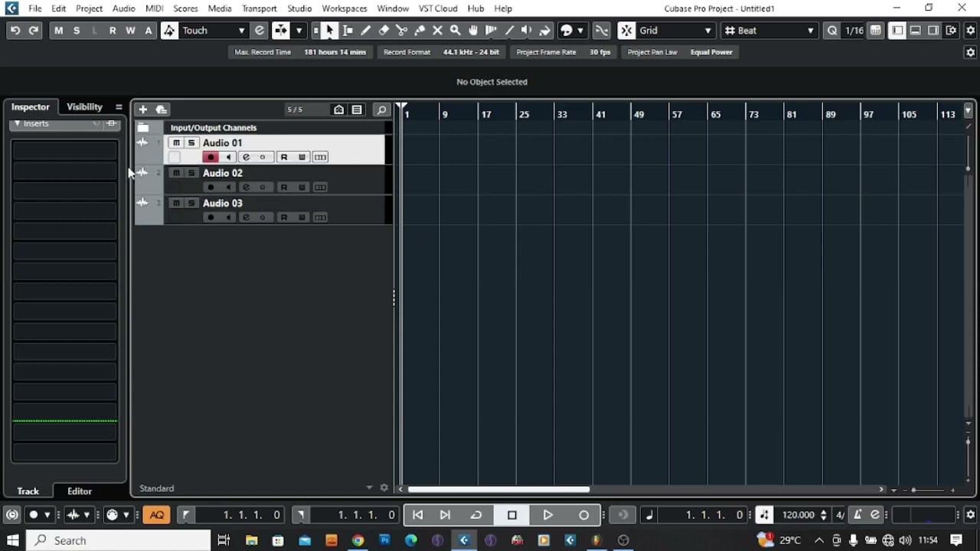Open the MIDI menu
Image resolution: width=980 pixels, height=551 pixels.
coord(154,8)
